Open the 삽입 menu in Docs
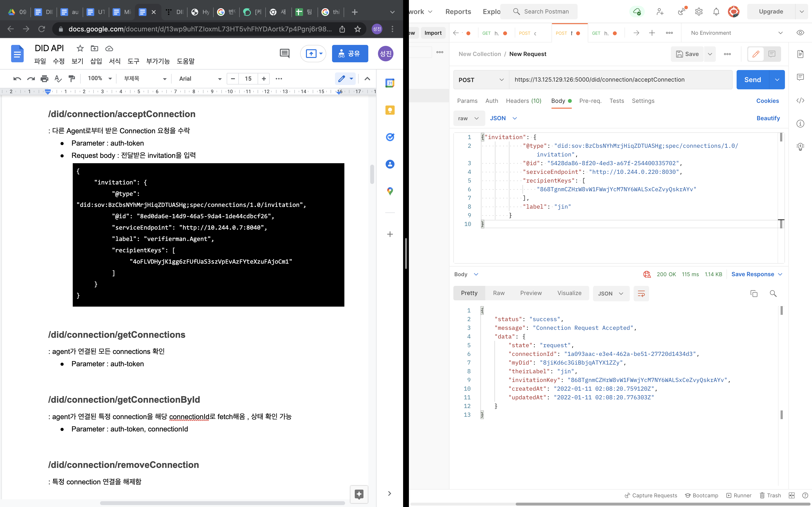 point(96,61)
